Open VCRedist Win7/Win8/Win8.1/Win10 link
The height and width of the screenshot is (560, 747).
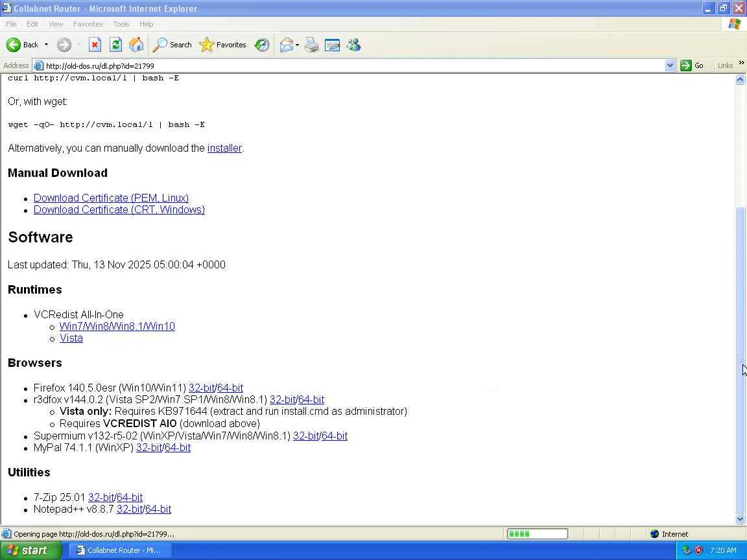(117, 326)
